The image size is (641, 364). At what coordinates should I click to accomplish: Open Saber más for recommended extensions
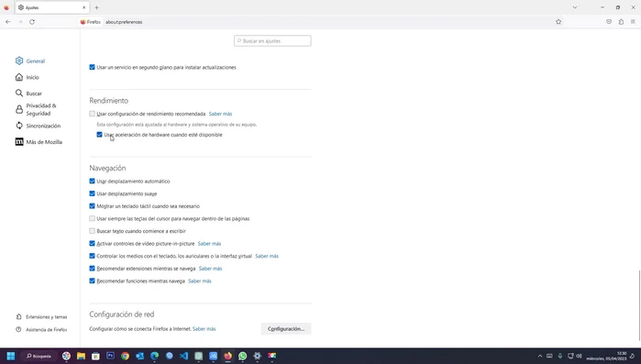[210, 269]
